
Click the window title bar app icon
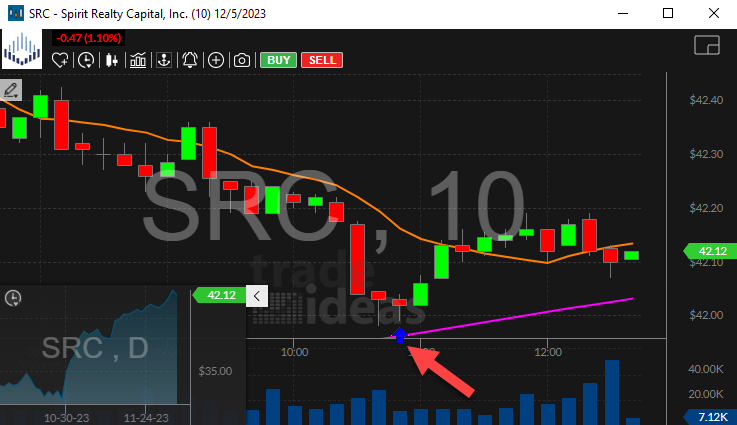click(x=16, y=14)
